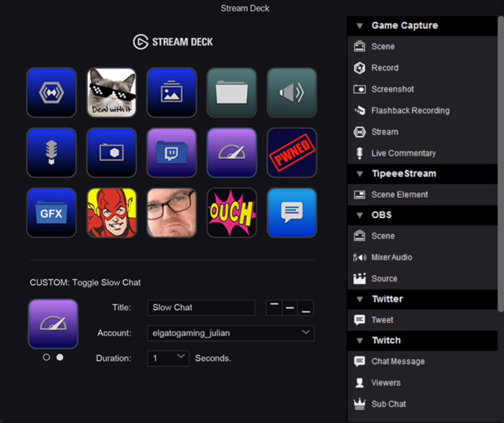Open the Account dropdown elgatogaming_julian

[230, 333]
